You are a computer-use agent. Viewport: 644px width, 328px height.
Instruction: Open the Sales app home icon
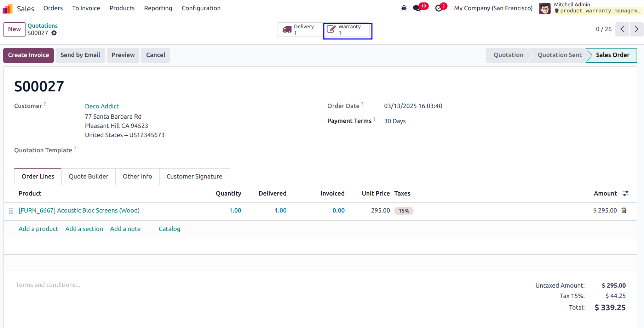(8, 9)
